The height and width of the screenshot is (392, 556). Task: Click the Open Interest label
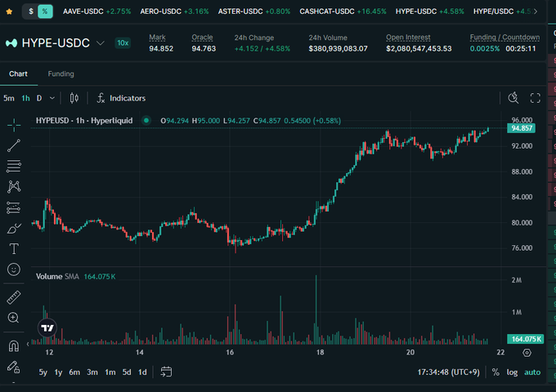click(x=408, y=38)
